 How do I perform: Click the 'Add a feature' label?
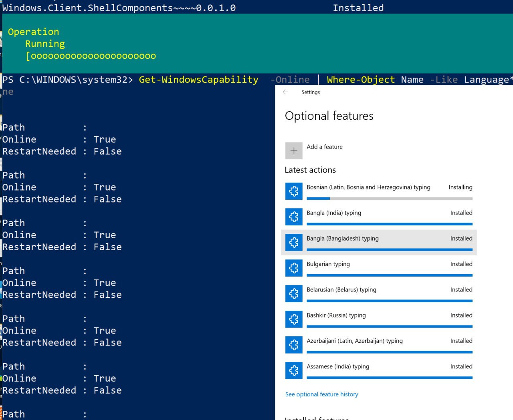[x=325, y=147]
